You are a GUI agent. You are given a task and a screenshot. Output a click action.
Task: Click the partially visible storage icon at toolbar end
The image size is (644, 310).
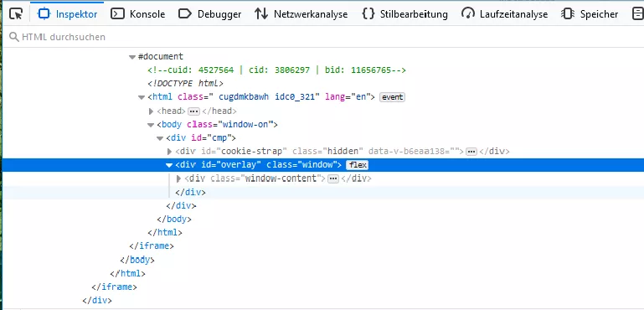point(636,14)
